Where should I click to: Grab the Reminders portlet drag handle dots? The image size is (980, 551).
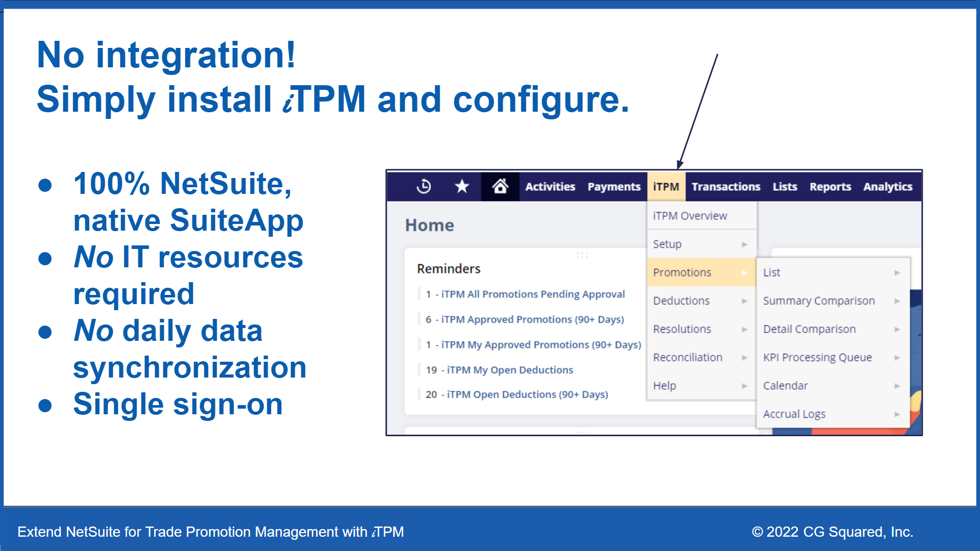tap(582, 255)
